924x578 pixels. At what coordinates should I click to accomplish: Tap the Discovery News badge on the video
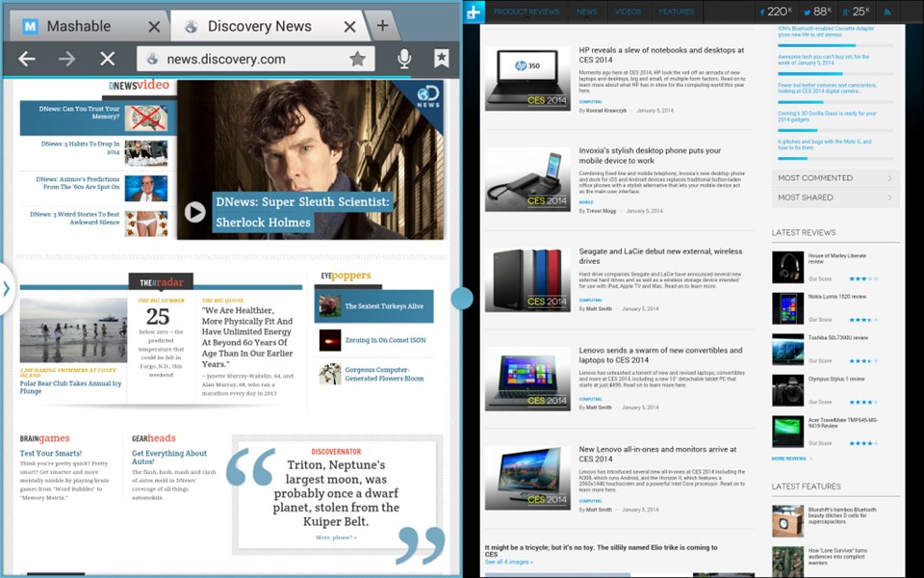click(426, 97)
